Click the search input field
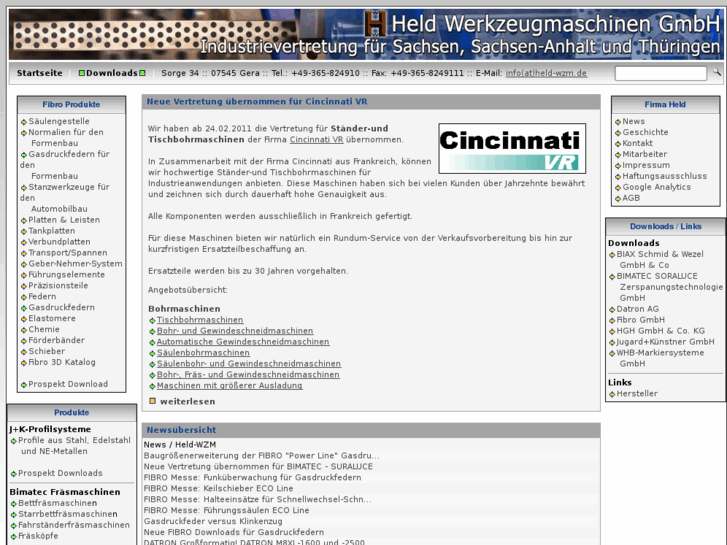 660,73
